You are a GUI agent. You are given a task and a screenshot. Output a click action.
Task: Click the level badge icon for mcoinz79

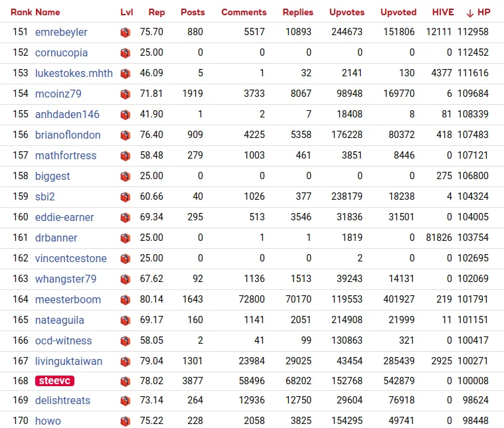(126, 94)
